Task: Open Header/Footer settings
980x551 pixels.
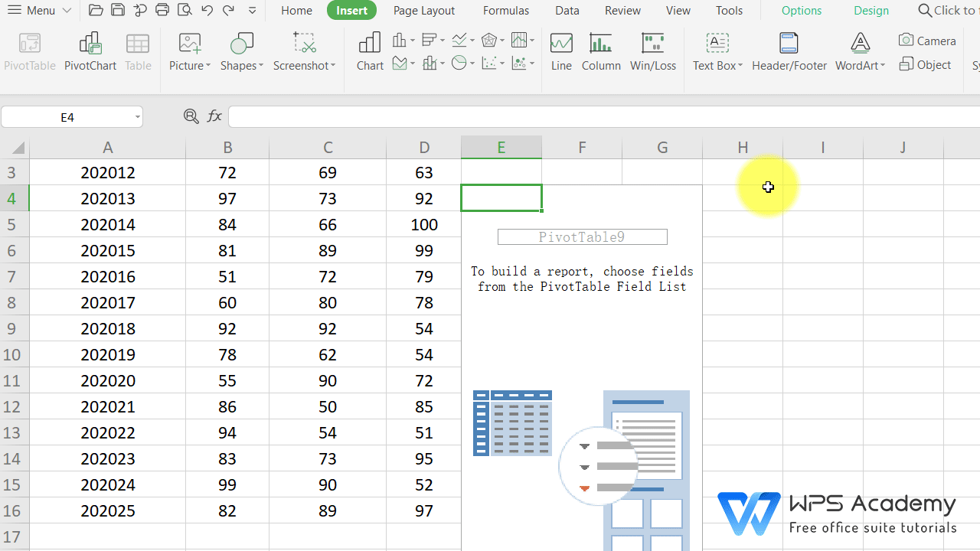Action: 789,50
